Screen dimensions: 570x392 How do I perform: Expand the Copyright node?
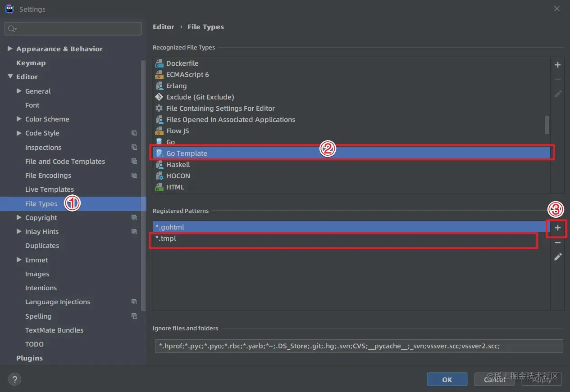tap(19, 217)
